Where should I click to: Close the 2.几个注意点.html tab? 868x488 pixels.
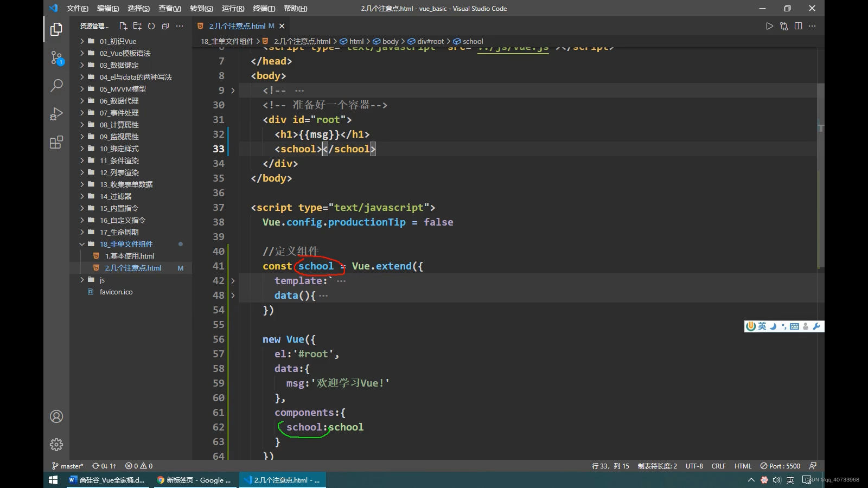point(282,26)
